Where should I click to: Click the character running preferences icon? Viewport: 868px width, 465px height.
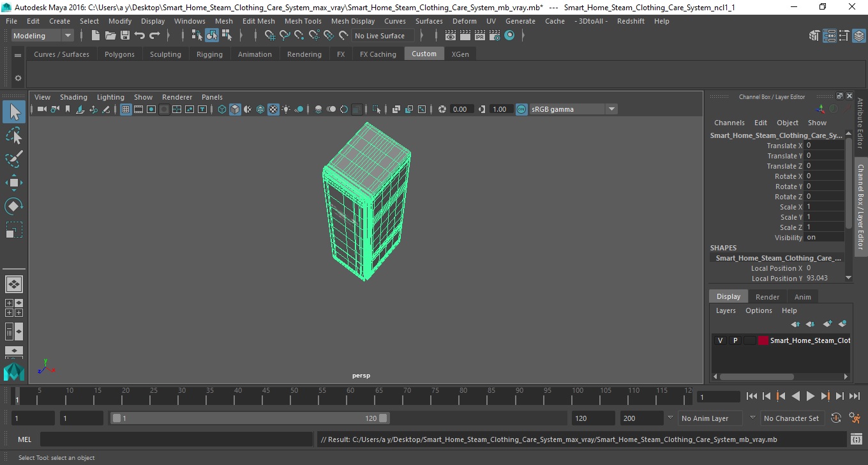click(x=855, y=418)
